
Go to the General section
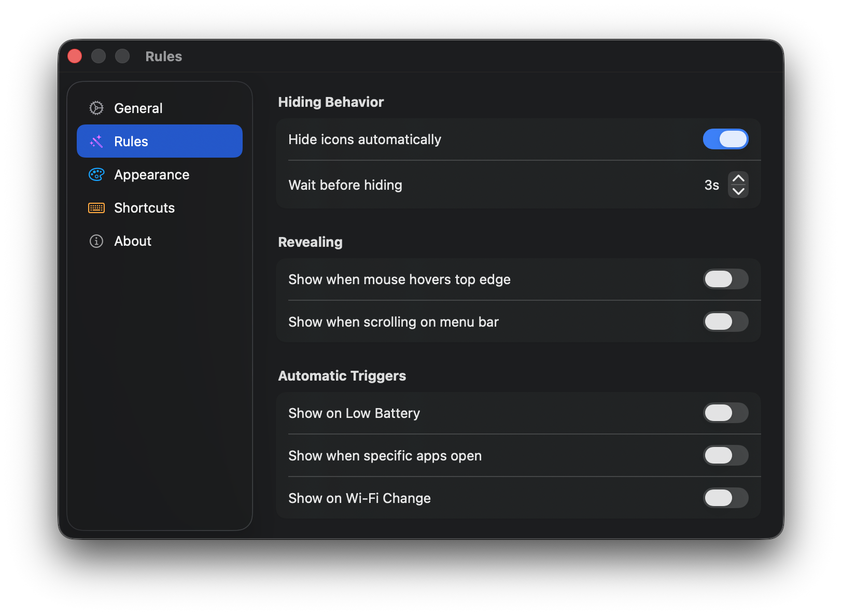click(138, 108)
